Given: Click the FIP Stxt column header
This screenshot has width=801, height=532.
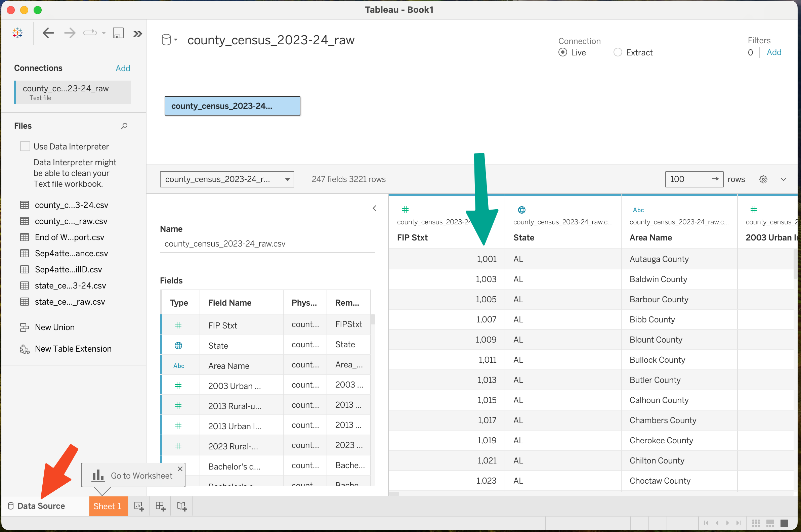Looking at the screenshot, I should point(412,237).
